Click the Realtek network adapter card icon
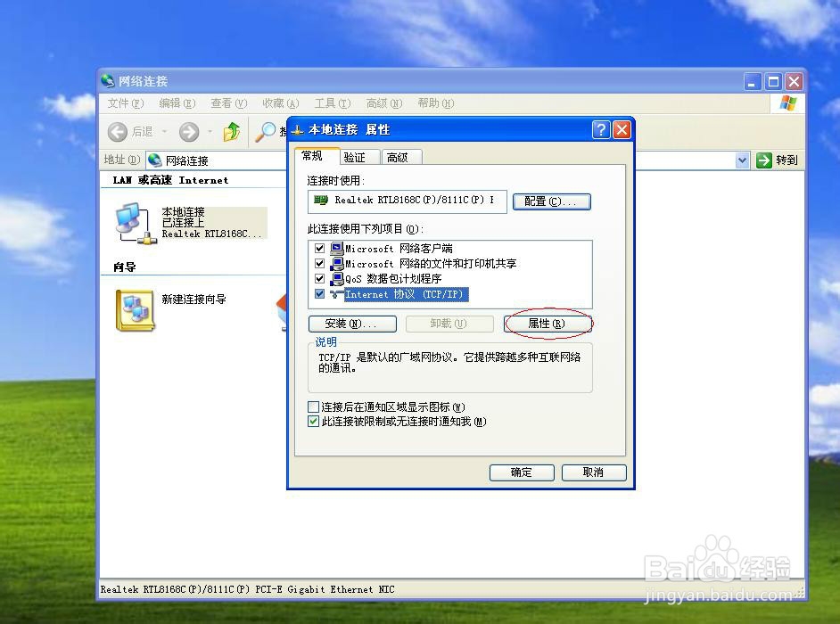Image resolution: width=840 pixels, height=624 pixels. tap(321, 200)
